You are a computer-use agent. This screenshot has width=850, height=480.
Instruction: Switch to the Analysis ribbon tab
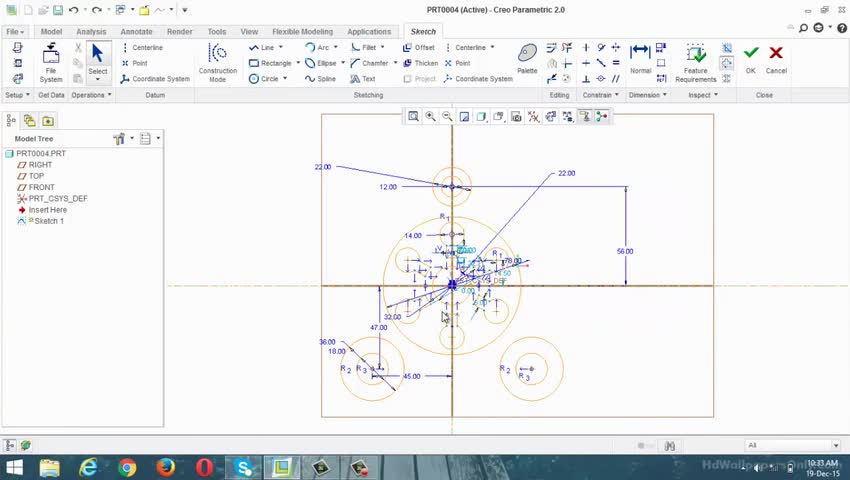pos(91,32)
